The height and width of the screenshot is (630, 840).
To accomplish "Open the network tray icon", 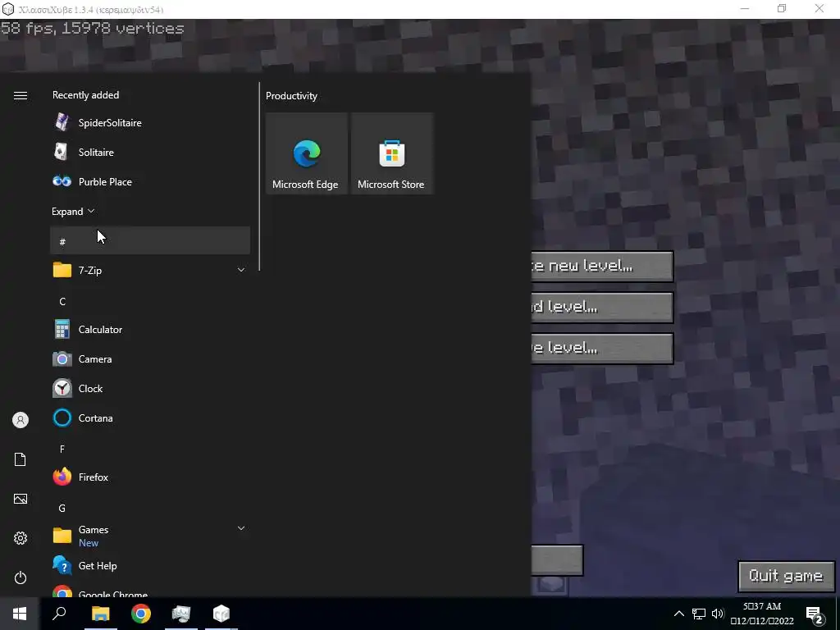I will 699,614.
